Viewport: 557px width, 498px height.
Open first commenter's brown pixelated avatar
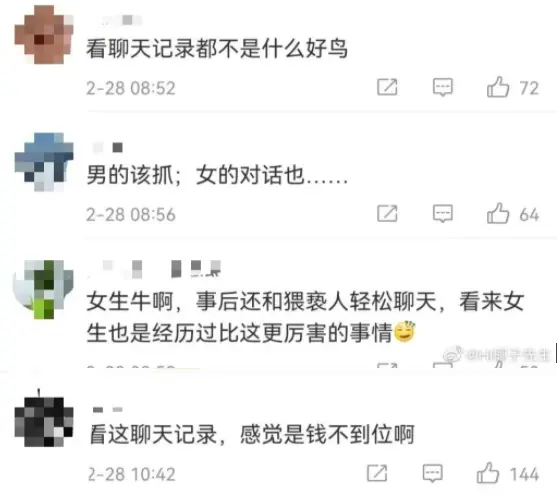pyautogui.click(x=44, y=34)
